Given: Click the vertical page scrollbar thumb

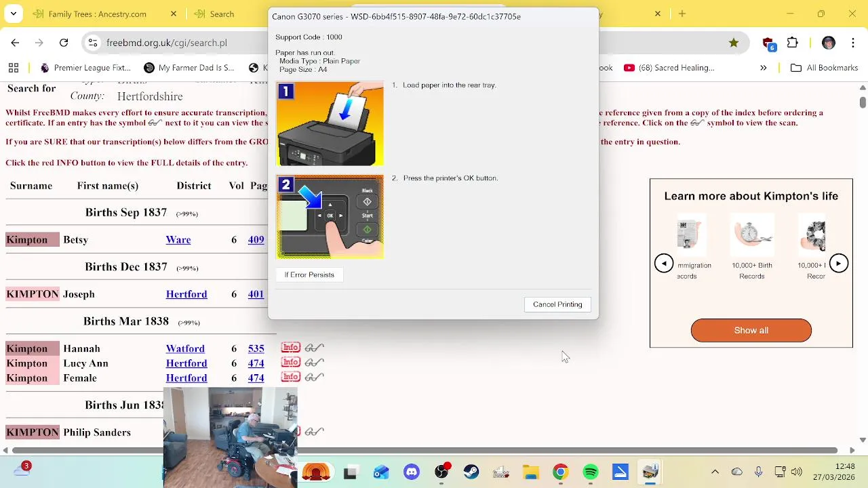Looking at the screenshot, I should 863,102.
